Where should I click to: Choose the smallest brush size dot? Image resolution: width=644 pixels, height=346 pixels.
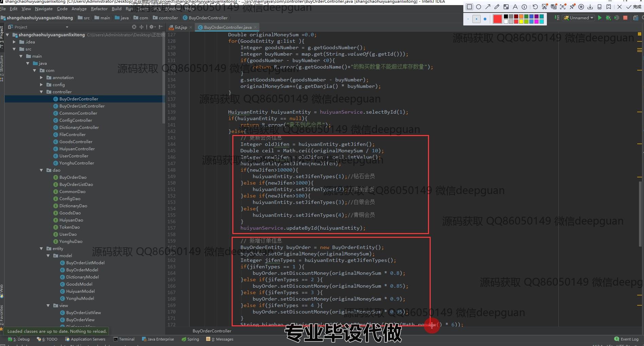click(x=468, y=19)
